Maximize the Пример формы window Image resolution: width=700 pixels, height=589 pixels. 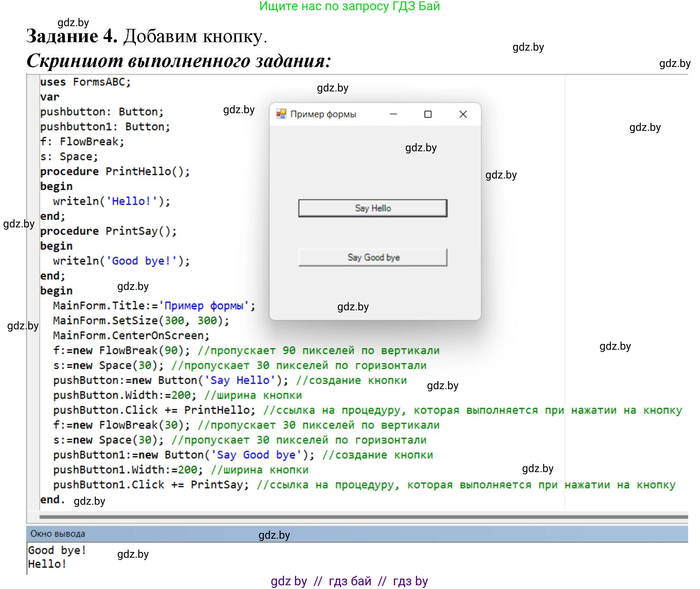click(x=428, y=114)
